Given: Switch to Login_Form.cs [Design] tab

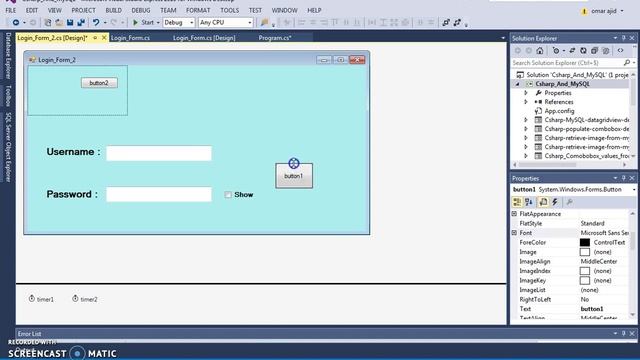Looking at the screenshot, I should [x=204, y=38].
